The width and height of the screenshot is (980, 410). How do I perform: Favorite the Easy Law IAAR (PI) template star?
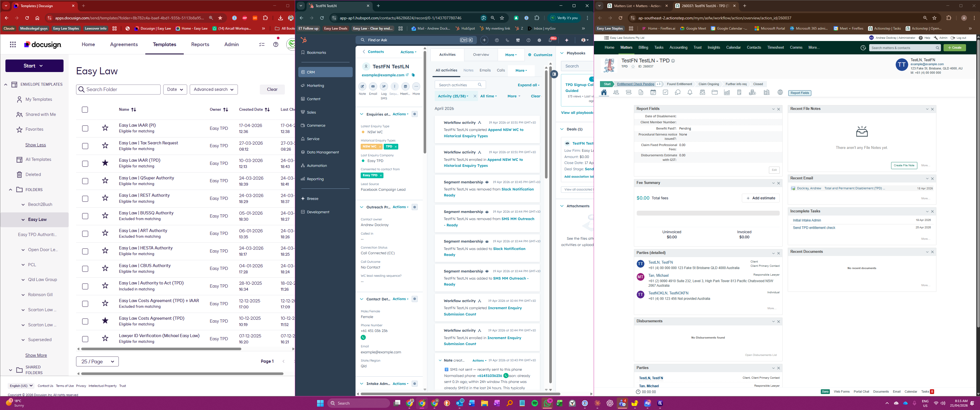(105, 128)
